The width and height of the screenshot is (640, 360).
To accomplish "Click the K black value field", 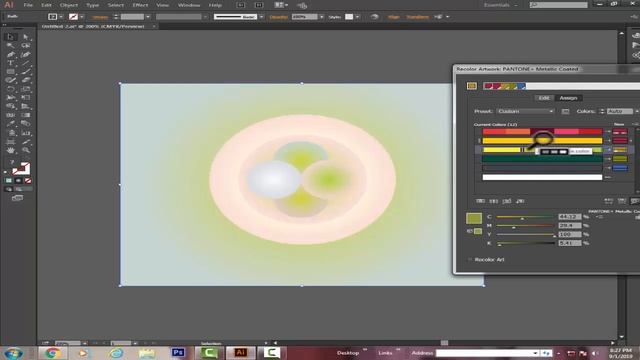I will click(569, 243).
